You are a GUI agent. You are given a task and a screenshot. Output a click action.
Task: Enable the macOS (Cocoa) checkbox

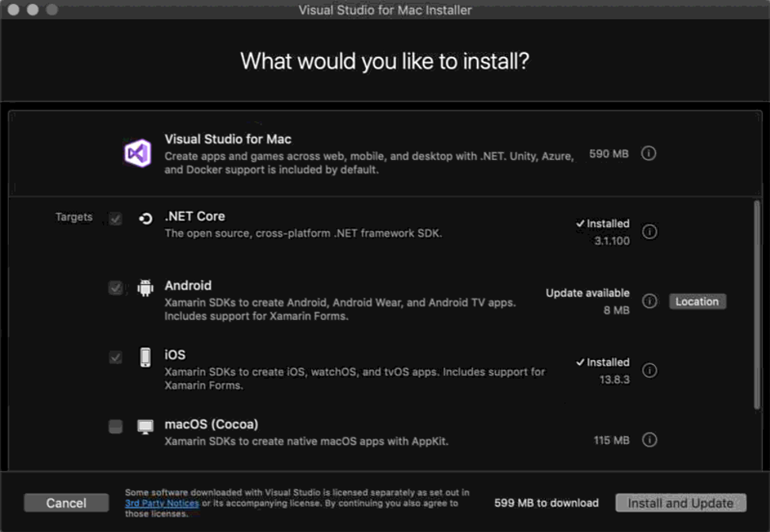[116, 427]
